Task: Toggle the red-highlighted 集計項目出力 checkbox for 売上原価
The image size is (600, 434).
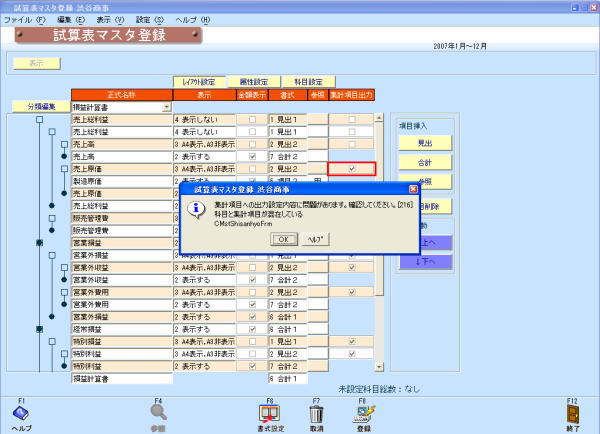Action: coord(351,169)
